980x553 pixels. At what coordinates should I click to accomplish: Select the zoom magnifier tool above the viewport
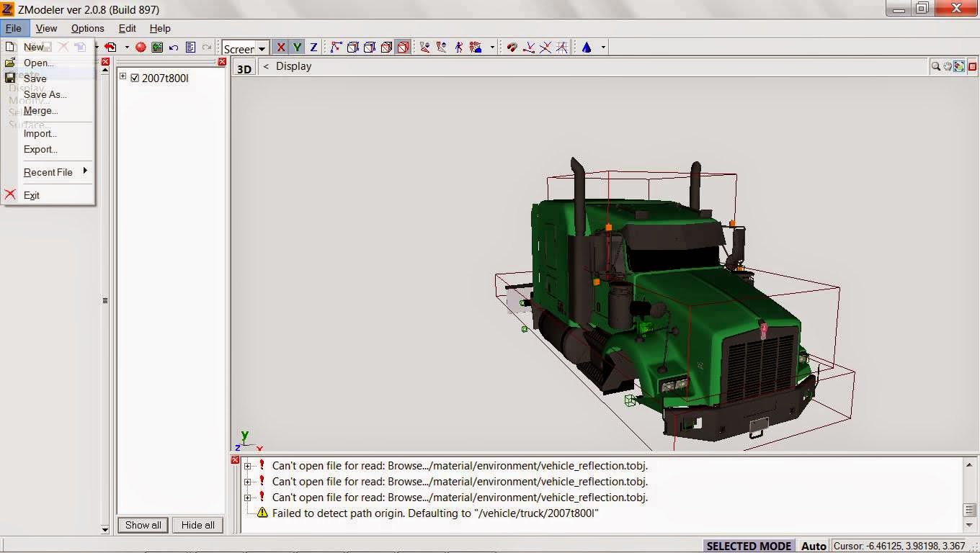(x=935, y=66)
